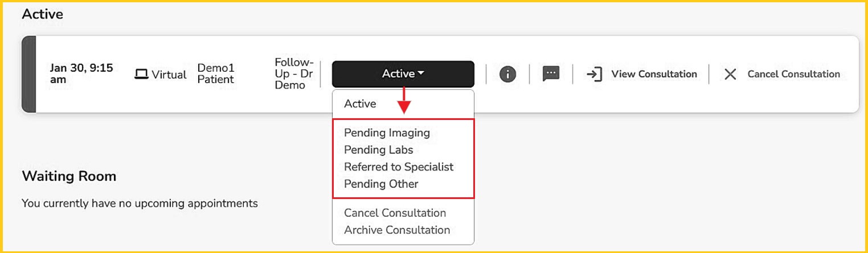Viewport: 868px width, 253px height.
Task: Click the View Consultation arrow icon
Action: coord(594,74)
